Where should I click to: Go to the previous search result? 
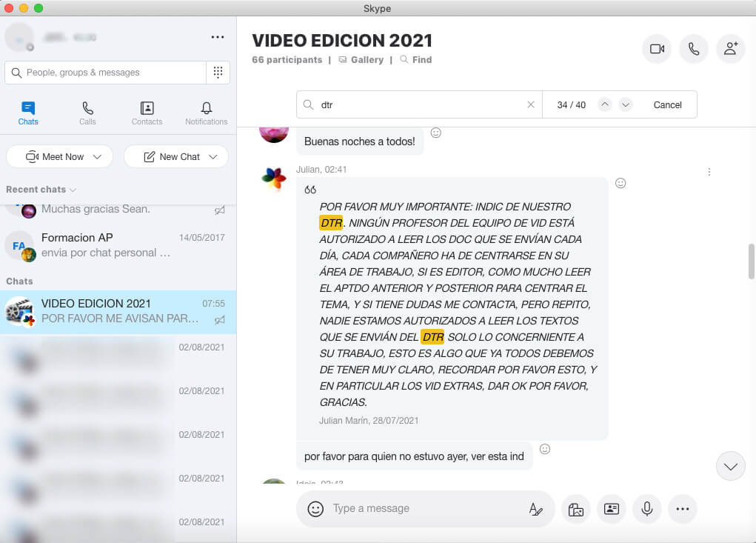coord(605,105)
